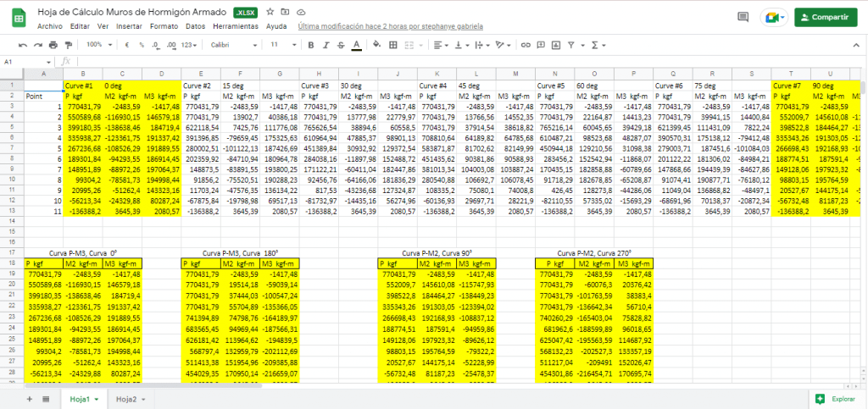Viewport: 868px width, 409px height.
Task: Toggle strikethrough formatting
Action: (x=341, y=45)
